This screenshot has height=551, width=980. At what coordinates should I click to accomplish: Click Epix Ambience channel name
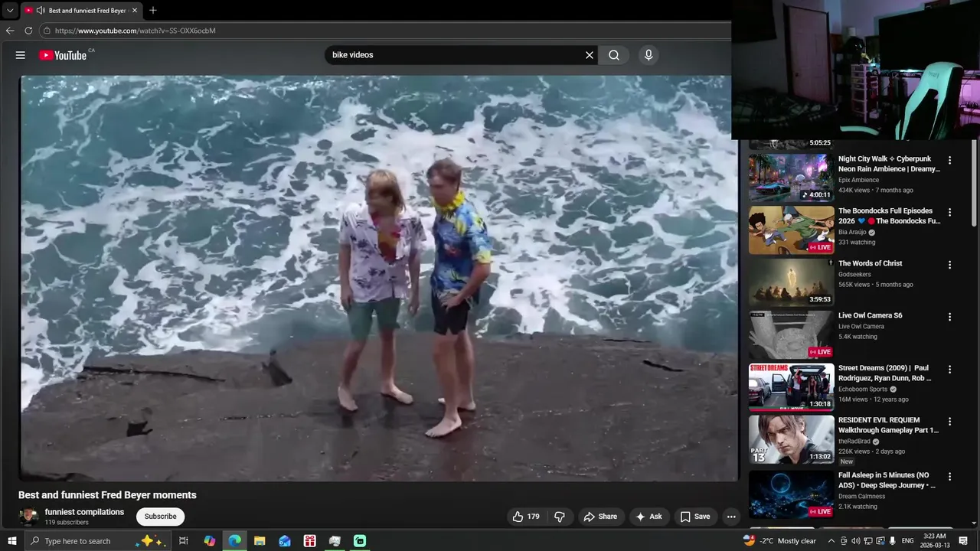tap(858, 180)
